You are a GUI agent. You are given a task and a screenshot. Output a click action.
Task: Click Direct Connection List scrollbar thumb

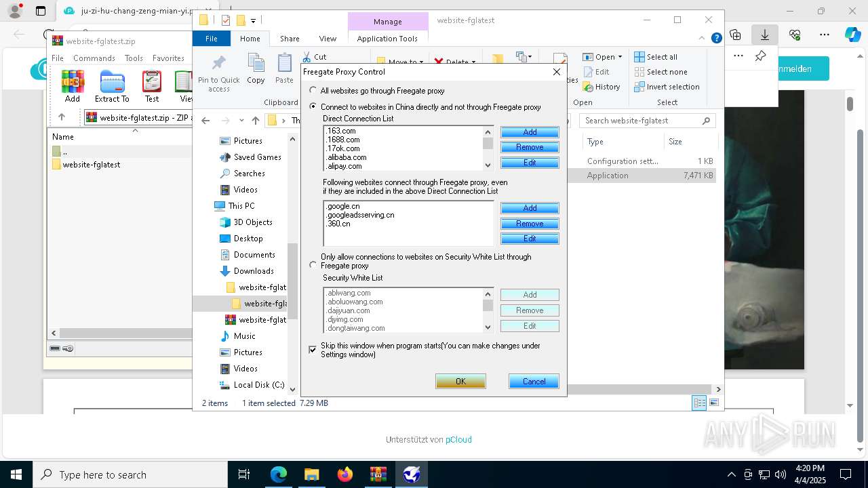[x=488, y=143]
